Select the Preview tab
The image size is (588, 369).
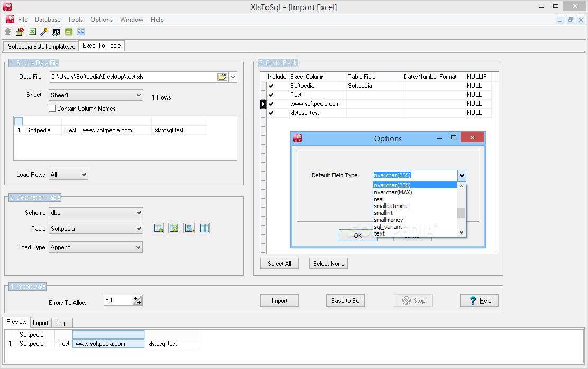[16, 322]
